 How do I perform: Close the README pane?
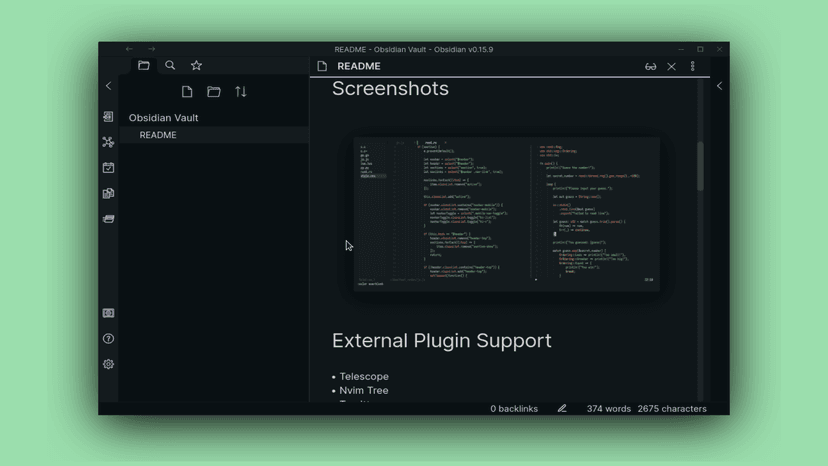671,67
